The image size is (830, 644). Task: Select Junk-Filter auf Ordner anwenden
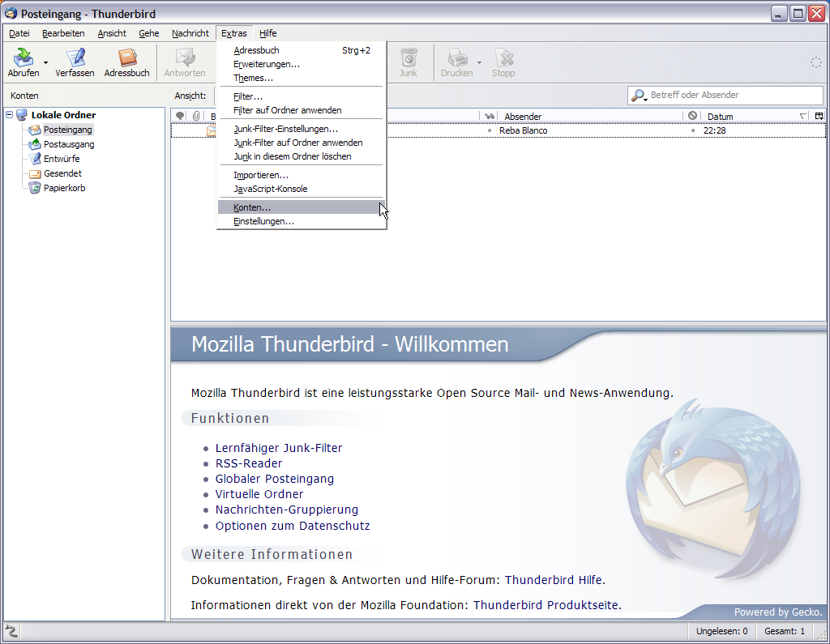[302, 143]
